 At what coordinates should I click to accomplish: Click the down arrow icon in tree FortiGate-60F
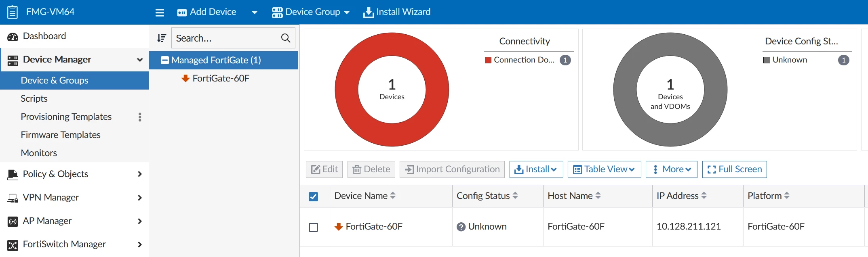click(x=185, y=78)
